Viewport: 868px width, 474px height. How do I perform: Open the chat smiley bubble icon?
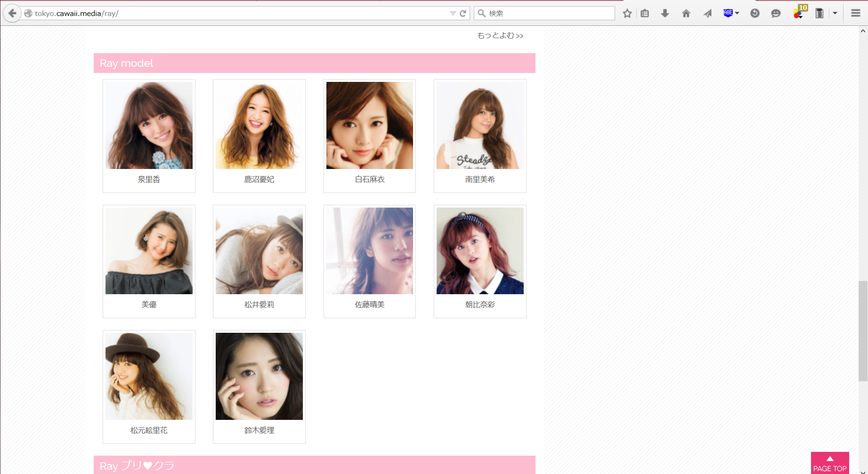click(x=776, y=13)
